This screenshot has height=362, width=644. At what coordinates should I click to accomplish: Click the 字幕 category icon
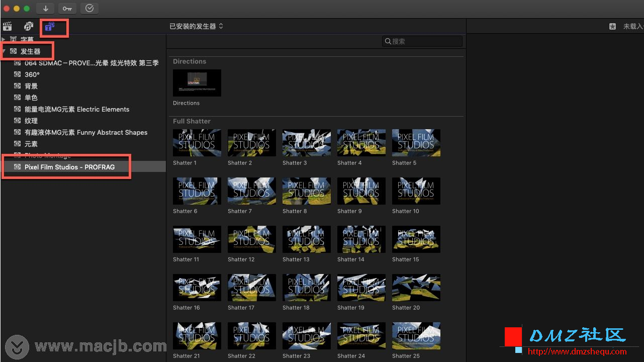click(14, 39)
